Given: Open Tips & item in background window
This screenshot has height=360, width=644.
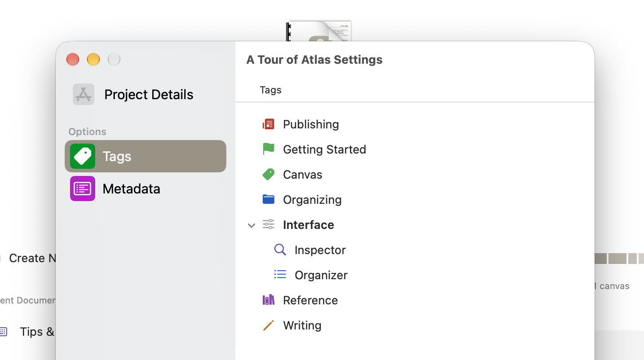Looking at the screenshot, I should coord(37,332).
